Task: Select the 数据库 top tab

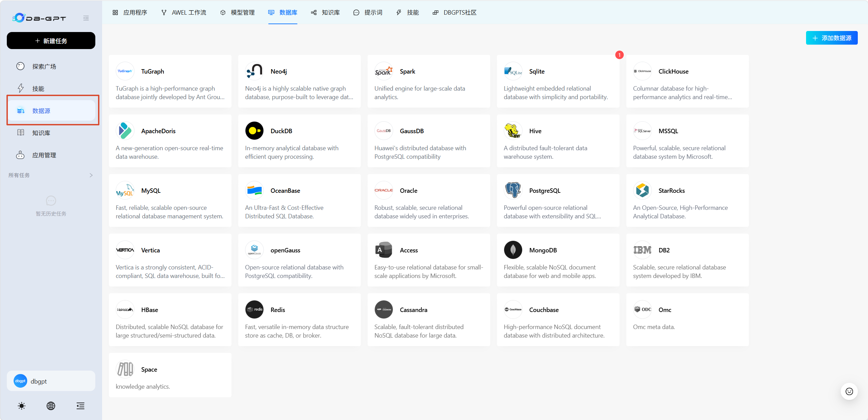Action: pos(283,13)
